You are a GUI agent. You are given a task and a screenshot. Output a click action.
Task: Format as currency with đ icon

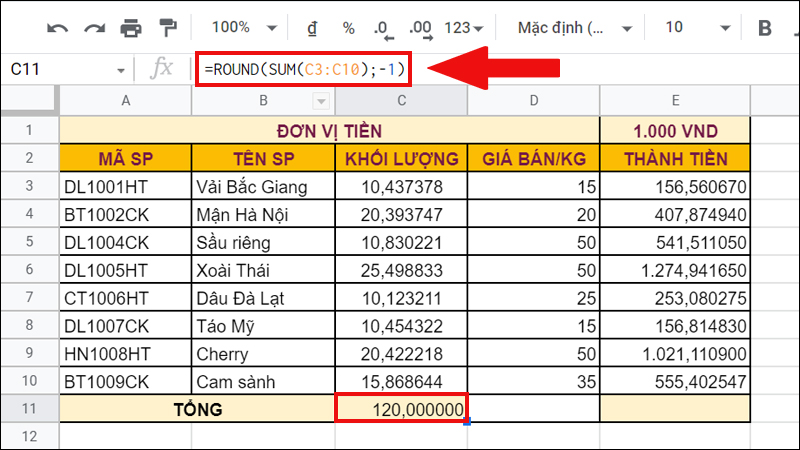tap(311, 27)
